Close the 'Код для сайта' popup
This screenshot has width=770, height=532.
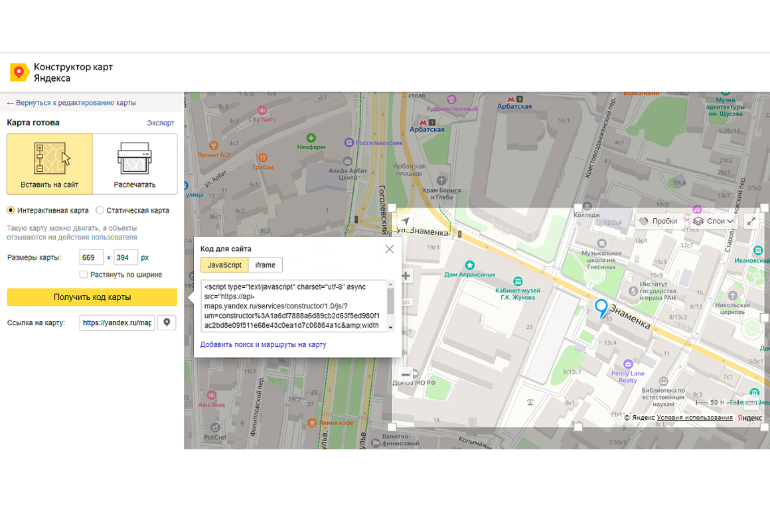390,249
